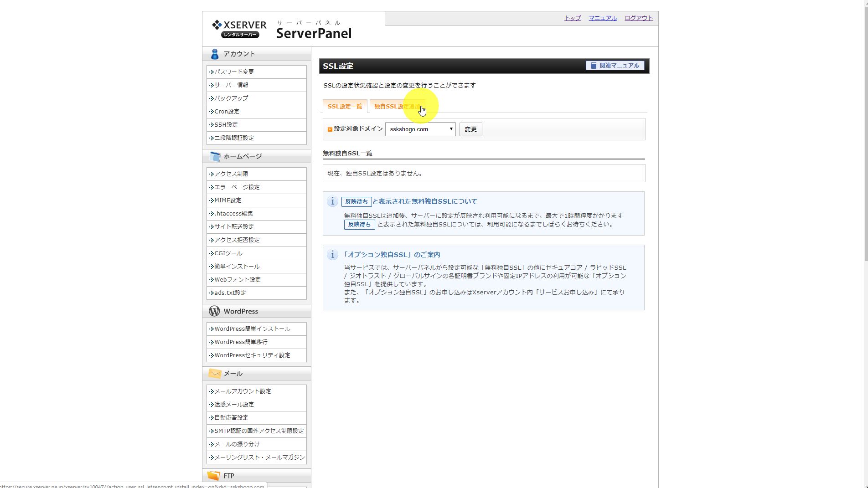Click the info icon beside 反映待ち notice
868x488 pixels.
point(332,201)
